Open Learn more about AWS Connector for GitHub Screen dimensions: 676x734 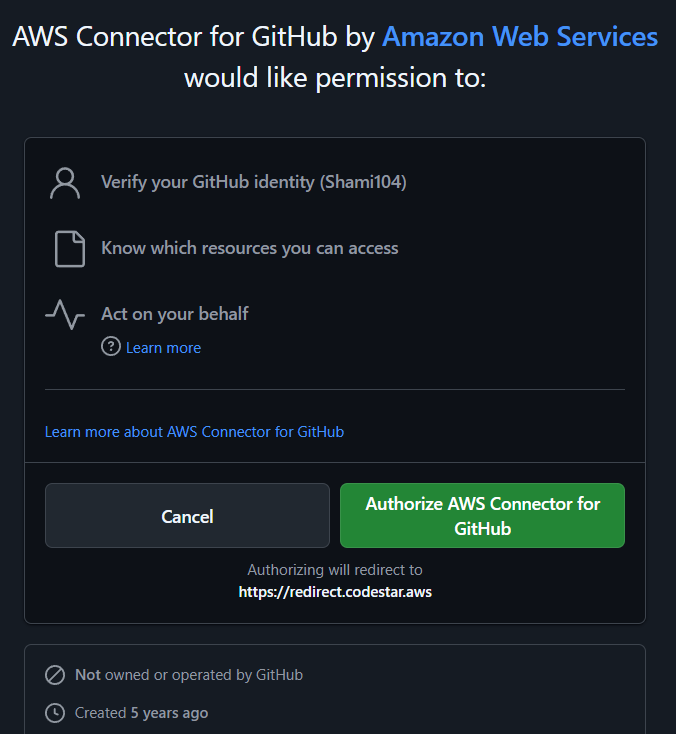click(x=194, y=432)
